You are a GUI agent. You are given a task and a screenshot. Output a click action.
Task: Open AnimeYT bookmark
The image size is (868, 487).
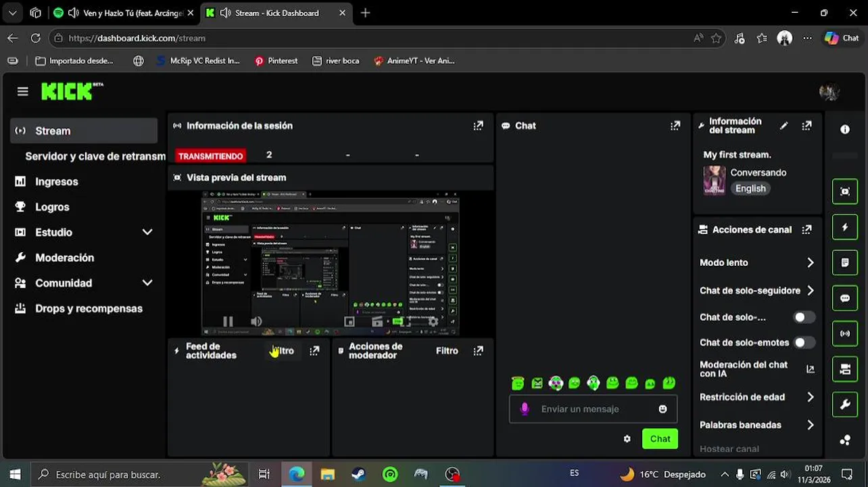(x=414, y=61)
